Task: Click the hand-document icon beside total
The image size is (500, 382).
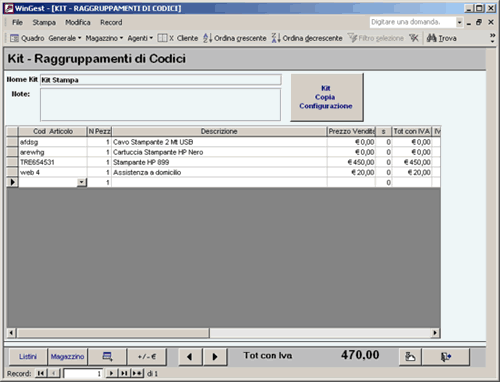Action: tap(410, 357)
